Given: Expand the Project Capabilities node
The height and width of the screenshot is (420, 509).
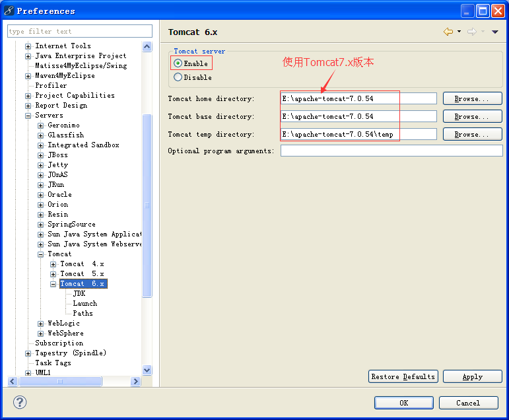Looking at the screenshot, I should [28, 96].
